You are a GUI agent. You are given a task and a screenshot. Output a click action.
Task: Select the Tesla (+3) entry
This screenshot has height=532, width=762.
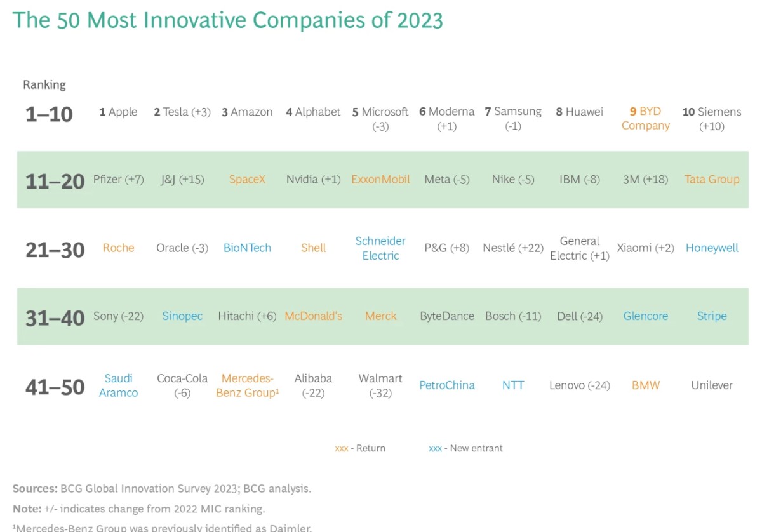[182, 112]
